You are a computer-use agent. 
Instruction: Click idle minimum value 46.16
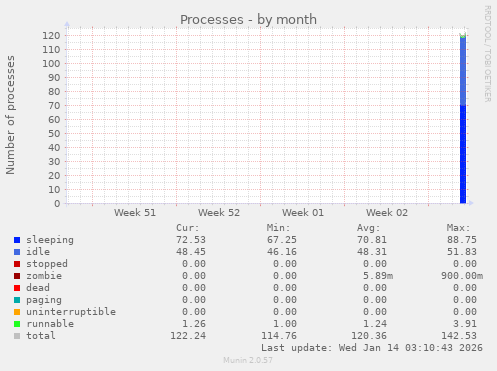coord(282,252)
